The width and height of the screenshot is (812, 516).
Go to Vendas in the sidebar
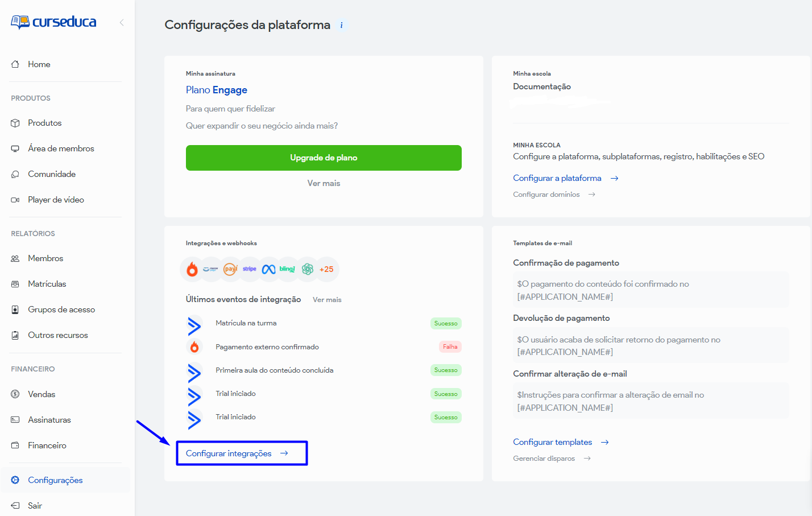(x=42, y=394)
